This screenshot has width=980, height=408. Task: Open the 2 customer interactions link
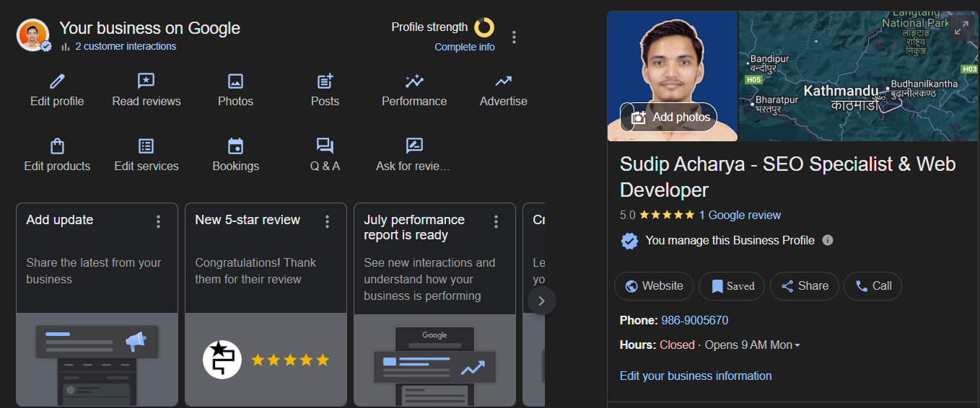coord(126,46)
